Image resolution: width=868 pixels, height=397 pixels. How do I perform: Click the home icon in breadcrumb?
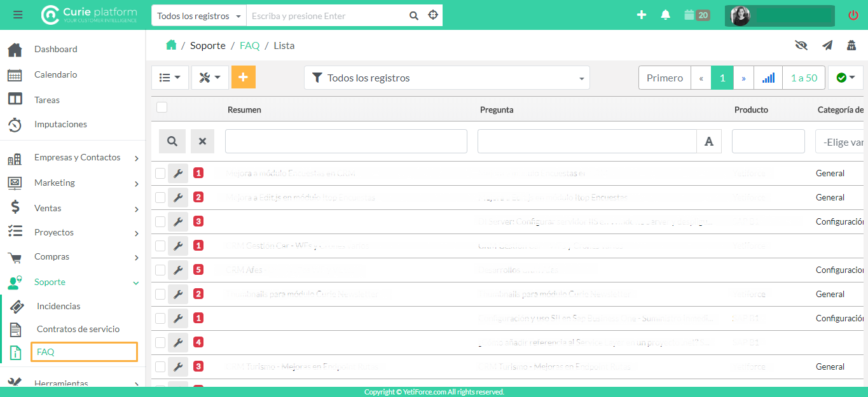[170, 45]
